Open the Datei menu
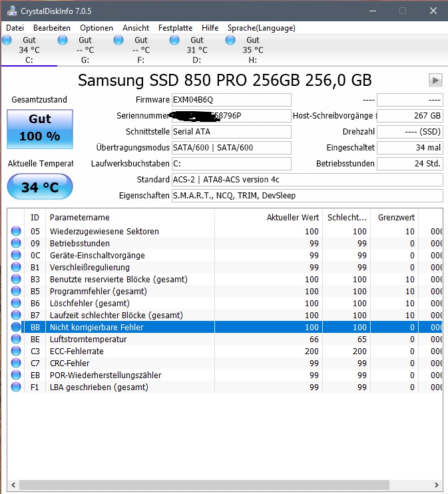Viewport: 448px width, 494px height. 15,28
